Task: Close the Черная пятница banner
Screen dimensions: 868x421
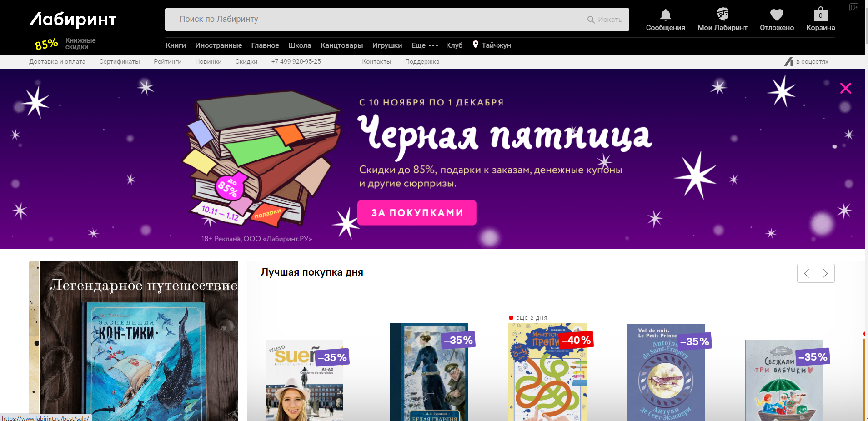Action: click(x=845, y=88)
